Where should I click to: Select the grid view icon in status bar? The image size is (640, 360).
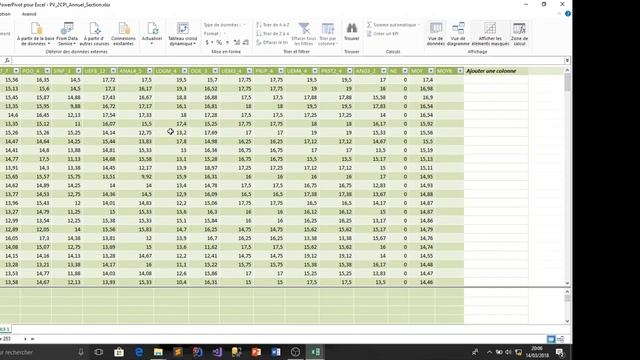pos(551,339)
